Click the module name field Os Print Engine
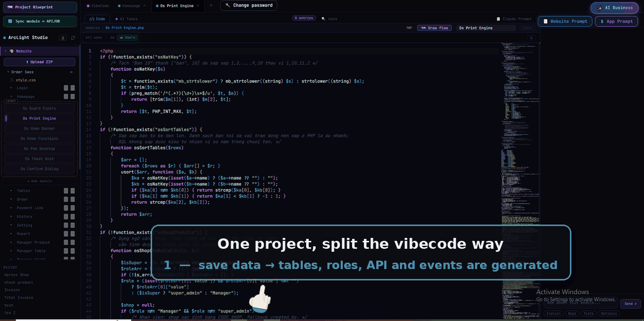 coord(485,28)
